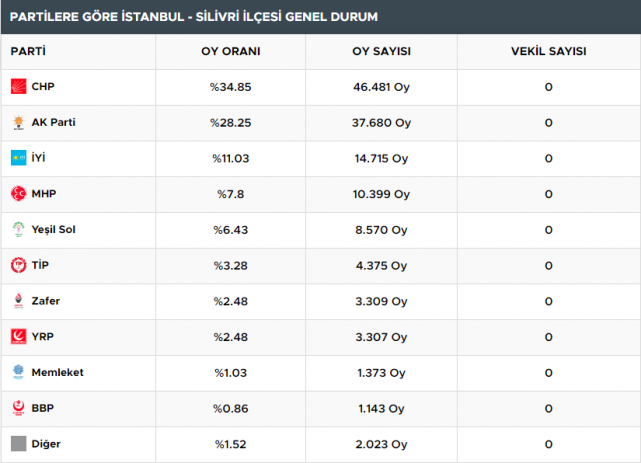Screen dimensions: 641x463
Task: Click AK Parti's vekil sayısı value 0
Action: point(549,123)
